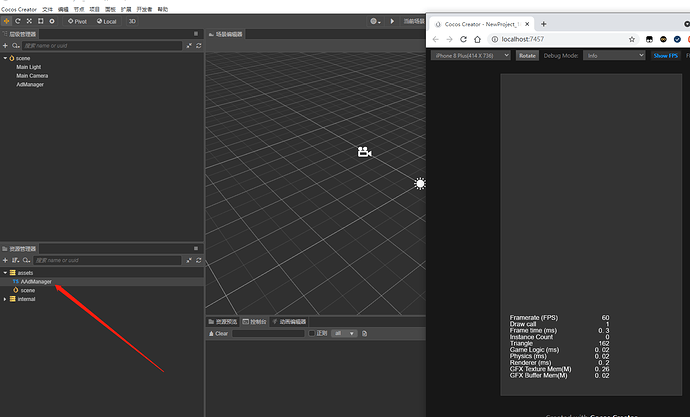Switch to console tab

coord(254,322)
